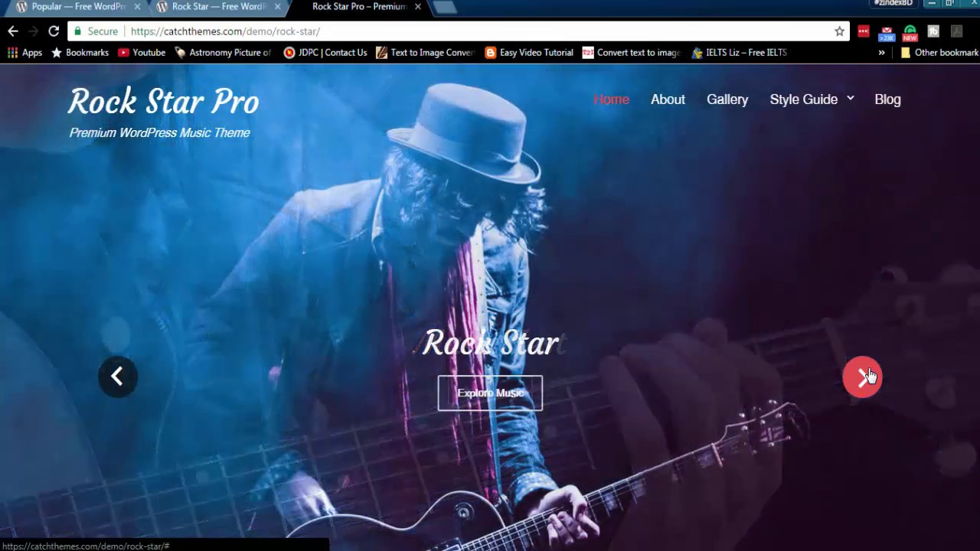Open the Blog page
This screenshot has height=551, width=980.
pos(887,99)
